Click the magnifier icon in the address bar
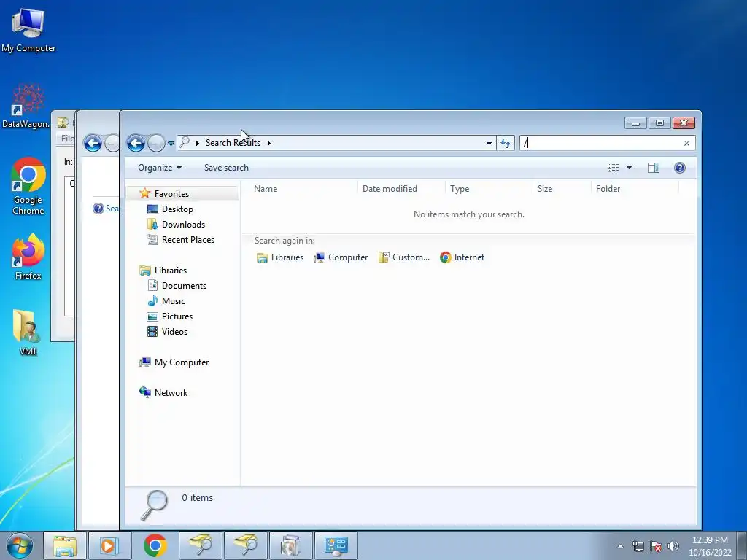 [x=185, y=142]
